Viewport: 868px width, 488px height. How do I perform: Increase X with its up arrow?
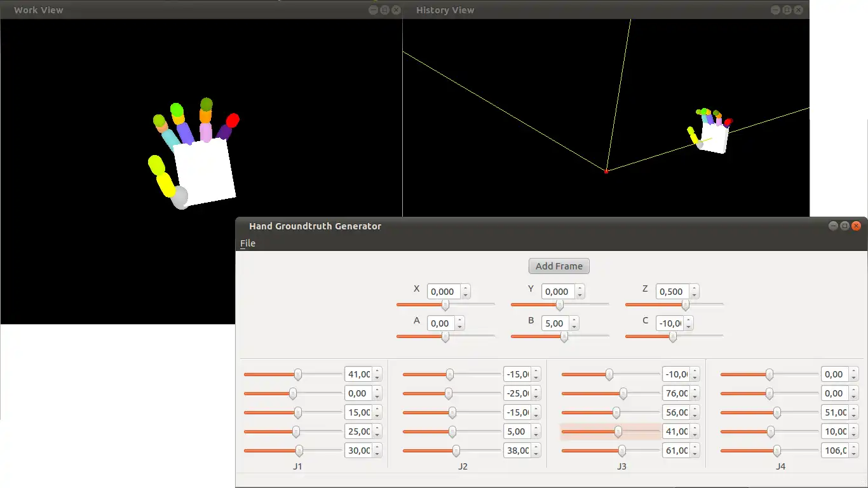466,288
